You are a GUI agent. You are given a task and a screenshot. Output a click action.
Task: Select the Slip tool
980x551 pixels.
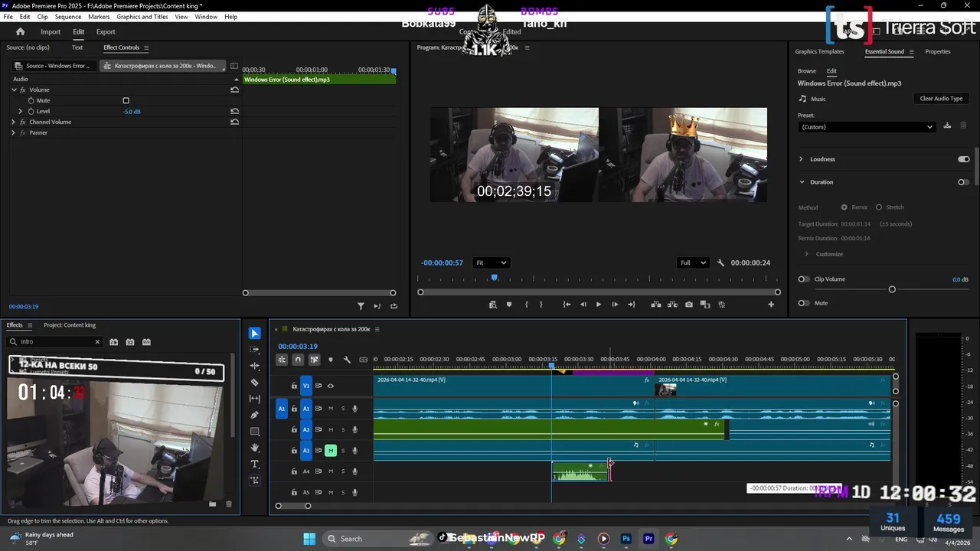coord(255,399)
